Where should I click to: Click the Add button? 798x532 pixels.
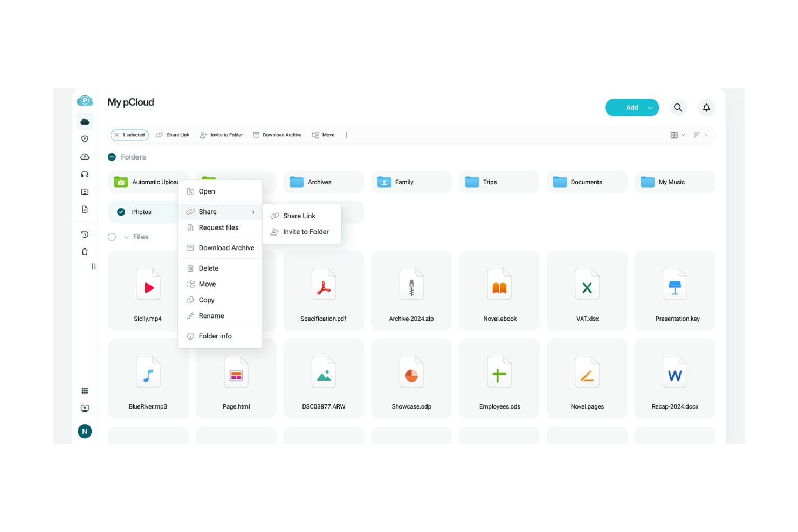coord(632,108)
